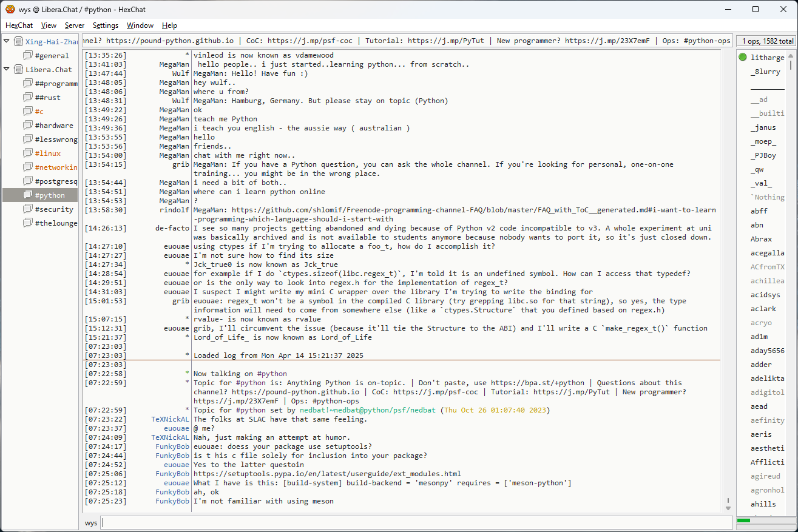Open the HexChat menu
Screen dimensions: 798x532
click(x=19, y=25)
